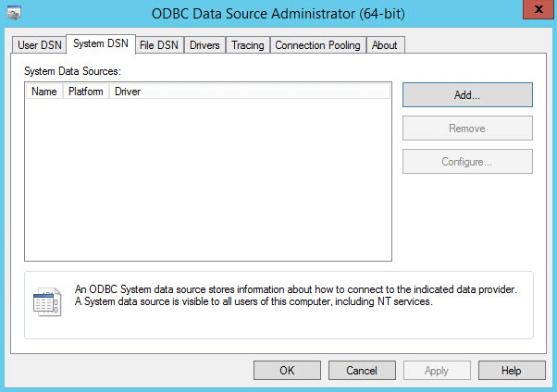Show the About tab
The image size is (557, 392).
pyautogui.click(x=384, y=45)
